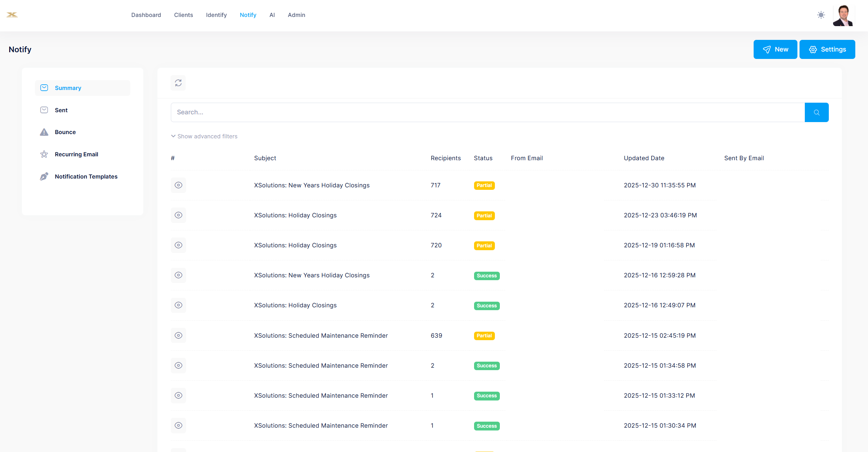This screenshot has height=452, width=868.
Task: Sort by the Updated Date column header
Action: 644,158
